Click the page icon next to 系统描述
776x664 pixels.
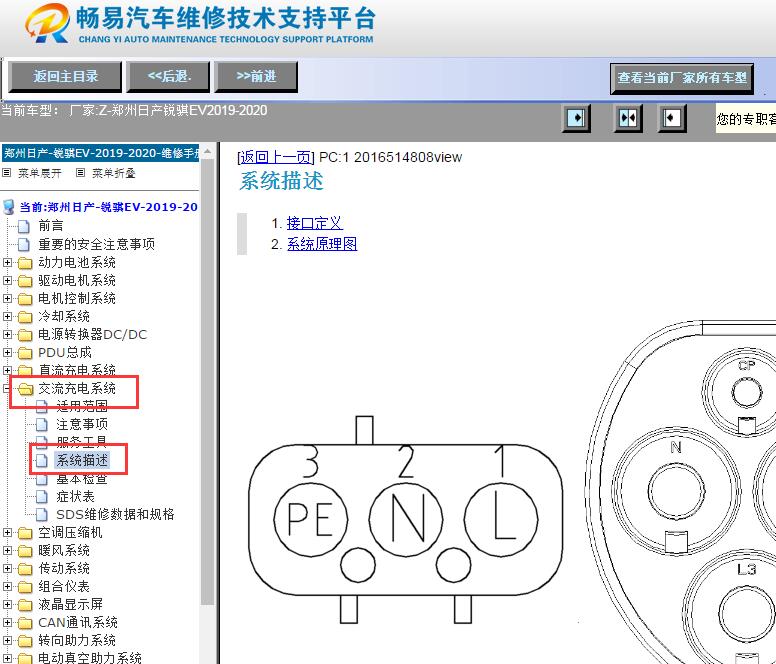point(42,461)
